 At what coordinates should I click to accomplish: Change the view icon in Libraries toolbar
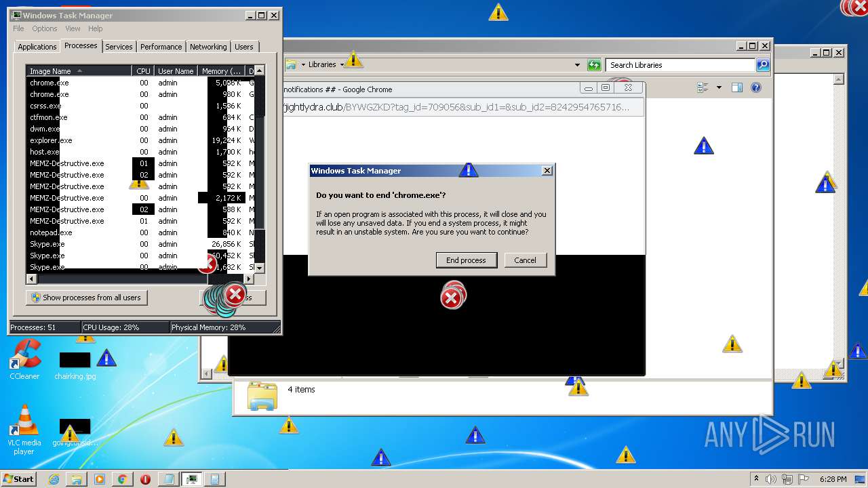[x=703, y=87]
